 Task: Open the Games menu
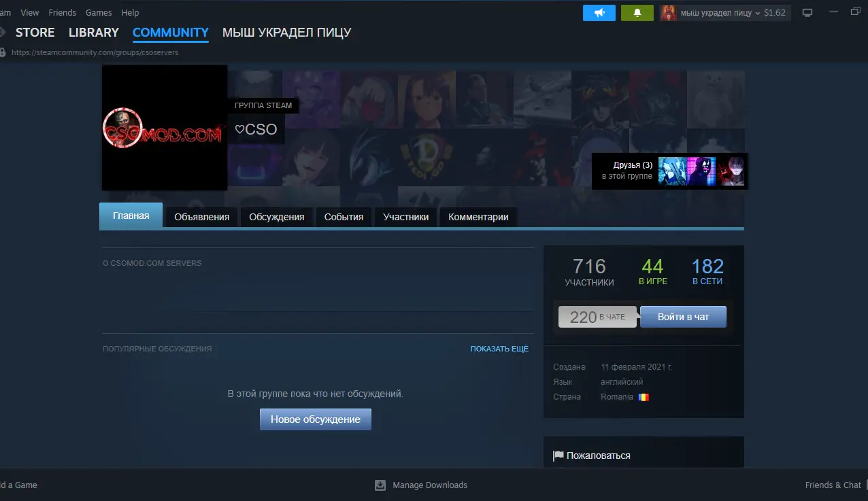[x=99, y=13]
